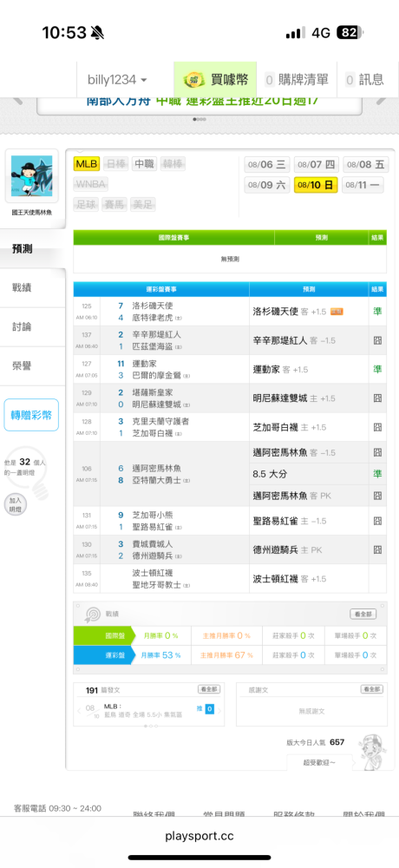
Task: Click the 波士頓紅襪 客 +1.5 prediction
Action: (x=290, y=579)
